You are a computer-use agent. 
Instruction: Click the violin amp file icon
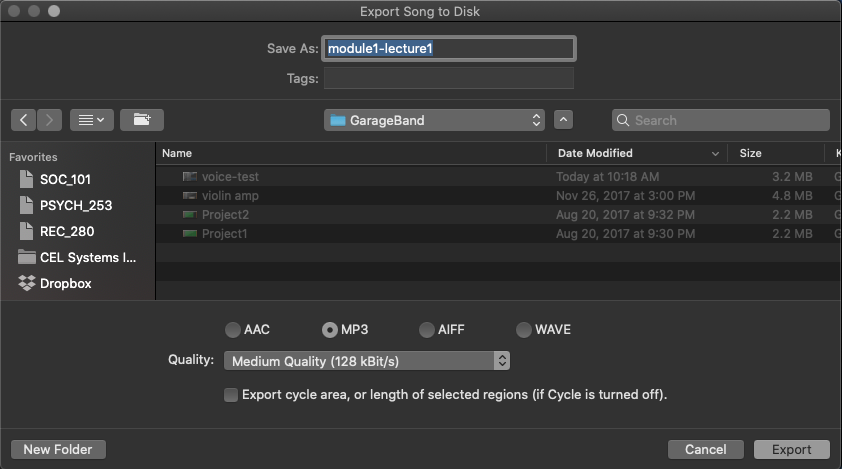point(190,196)
